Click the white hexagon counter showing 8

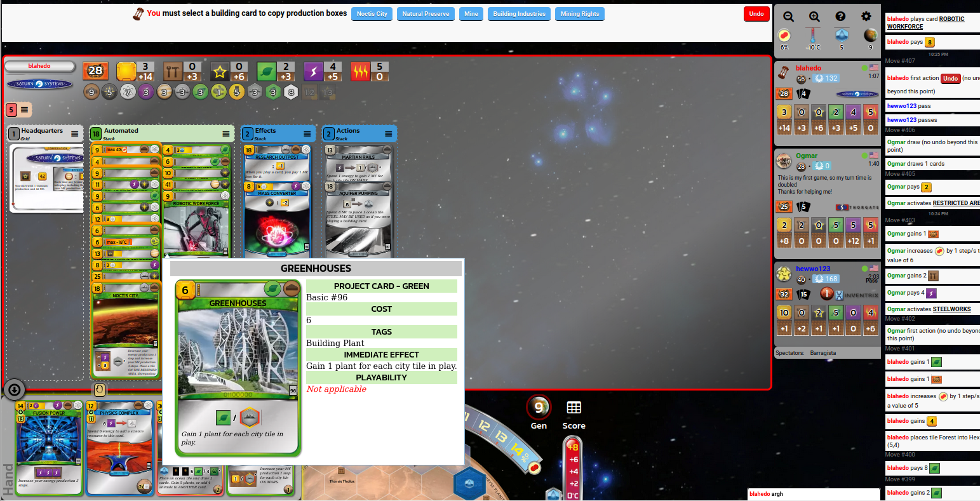(292, 92)
